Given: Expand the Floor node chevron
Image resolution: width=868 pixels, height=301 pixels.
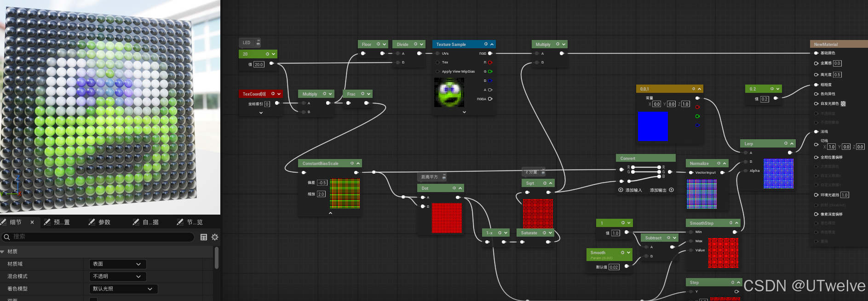Looking at the screenshot, I should tap(384, 44).
